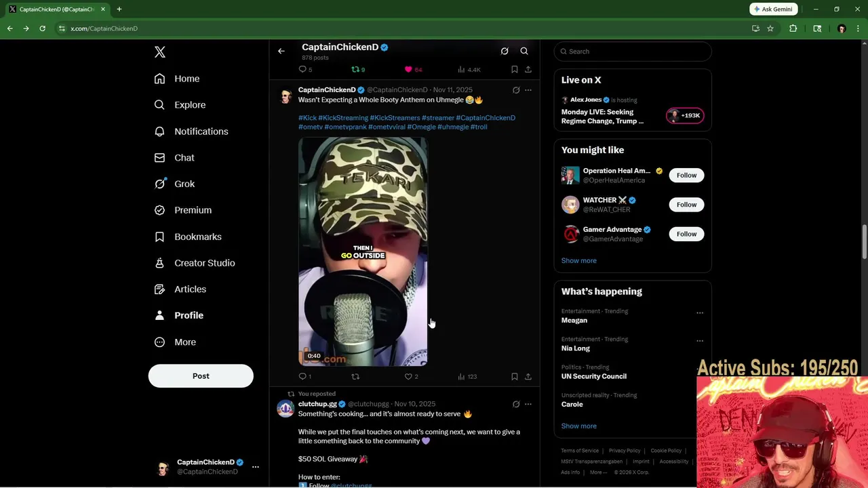The image size is (868, 488).
Task: Open the Carole trending topic
Action: pyautogui.click(x=572, y=404)
